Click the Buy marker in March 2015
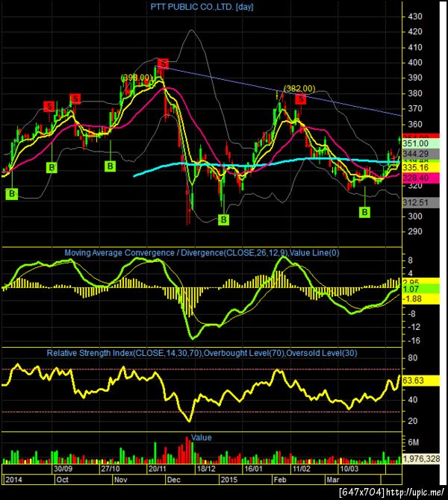 click(364, 212)
